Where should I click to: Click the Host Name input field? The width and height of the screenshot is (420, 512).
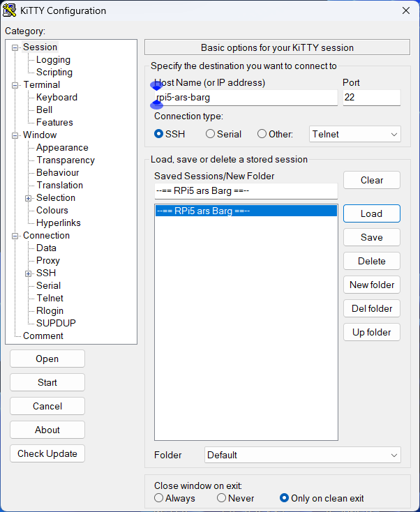(x=246, y=98)
